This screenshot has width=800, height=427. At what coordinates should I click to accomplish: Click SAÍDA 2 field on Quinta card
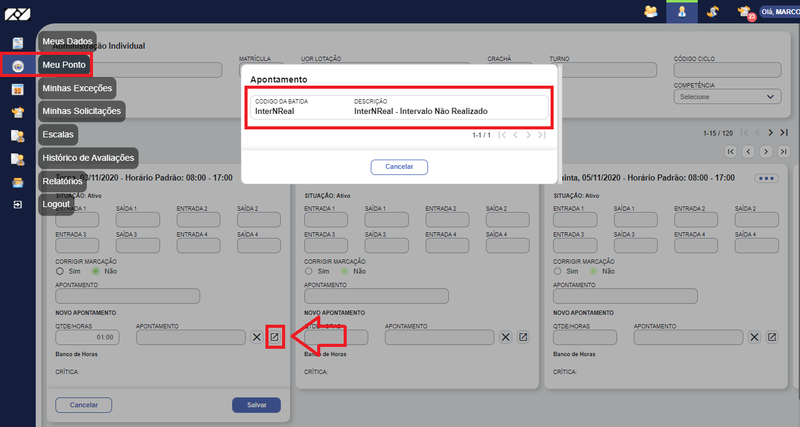[x=757, y=220]
